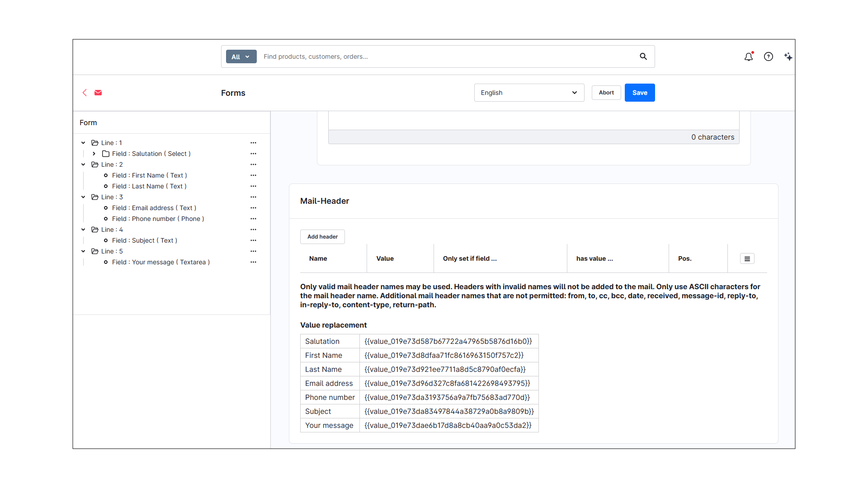Collapse the Line : 1 tree node
Screen dimensions: 868x488
(83, 143)
